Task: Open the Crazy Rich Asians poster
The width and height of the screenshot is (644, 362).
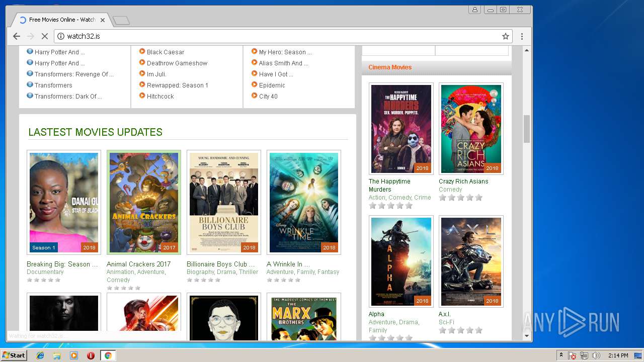Action: [x=471, y=129]
